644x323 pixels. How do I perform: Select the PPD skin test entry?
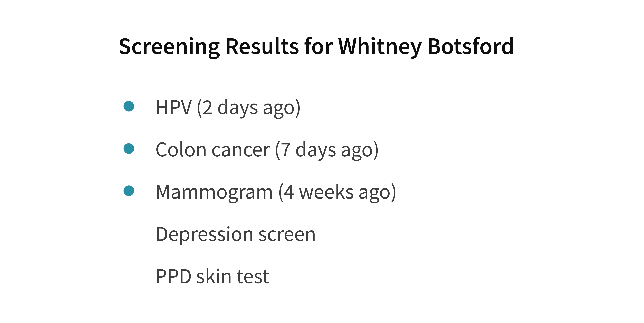point(212,276)
